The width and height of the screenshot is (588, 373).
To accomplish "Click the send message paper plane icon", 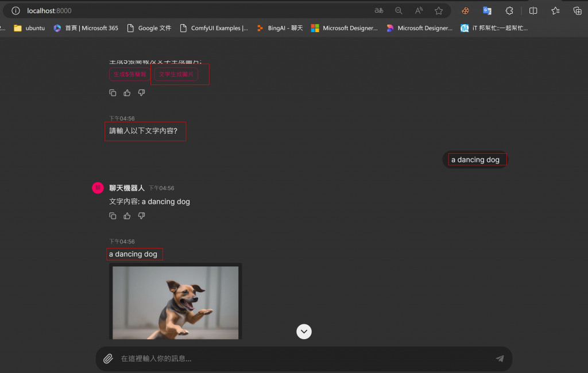I will (500, 359).
